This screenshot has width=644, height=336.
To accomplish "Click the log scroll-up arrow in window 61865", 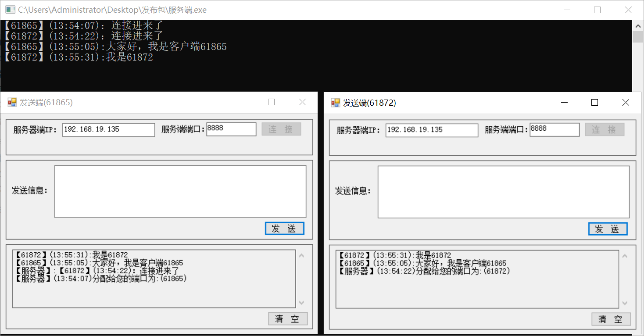I will click(301, 256).
